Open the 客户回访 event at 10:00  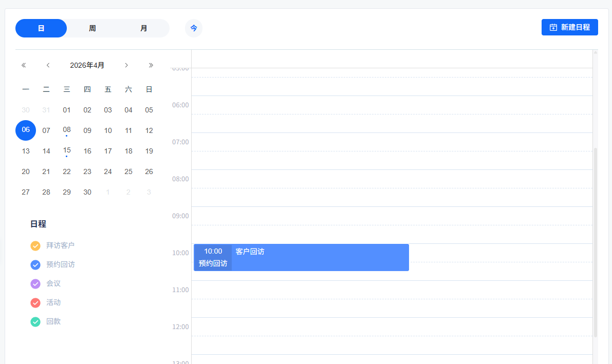coord(319,257)
